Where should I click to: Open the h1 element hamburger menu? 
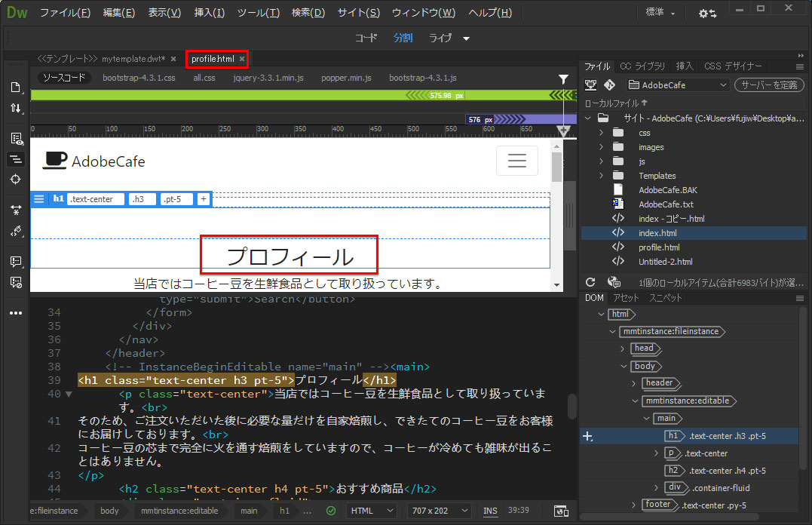(x=39, y=199)
